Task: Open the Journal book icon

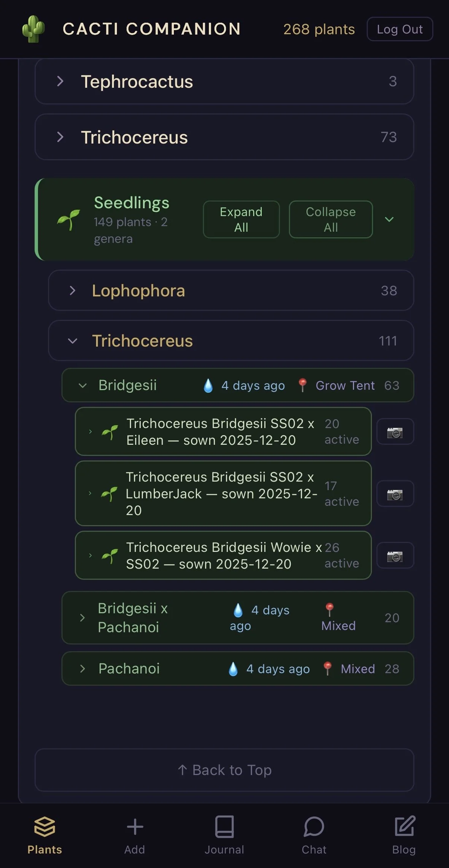Action: click(x=225, y=826)
